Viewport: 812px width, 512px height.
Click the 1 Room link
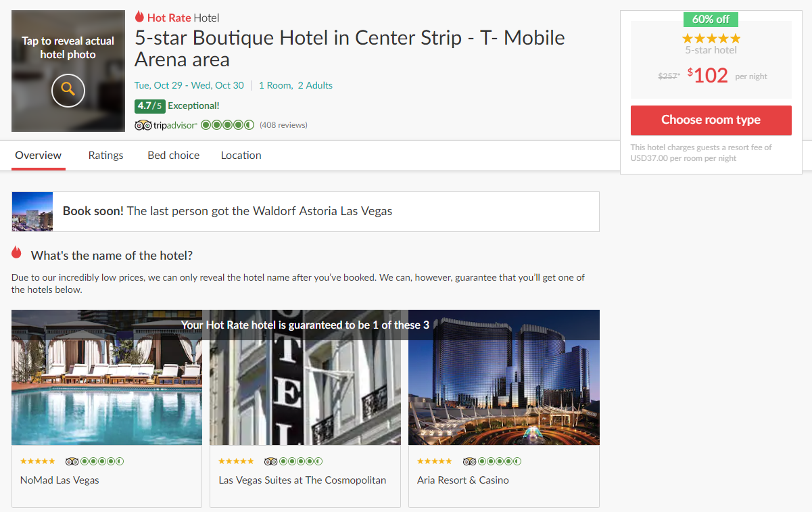point(276,85)
